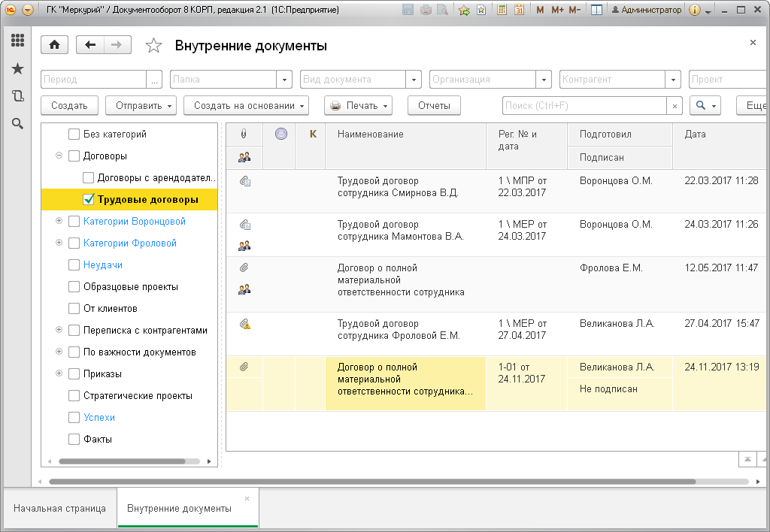
Task: Open period picker ellipsis button
Action: pyautogui.click(x=154, y=80)
